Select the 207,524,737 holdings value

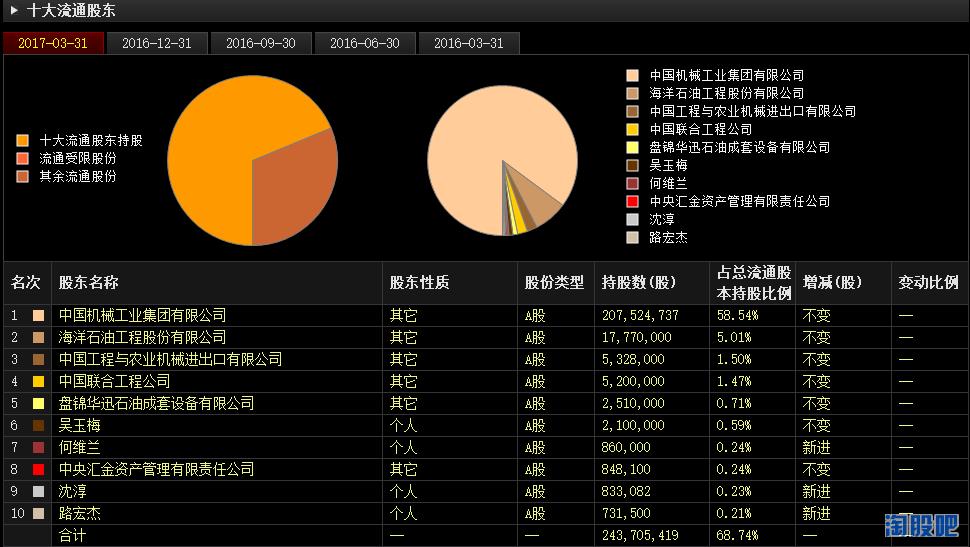(640, 316)
